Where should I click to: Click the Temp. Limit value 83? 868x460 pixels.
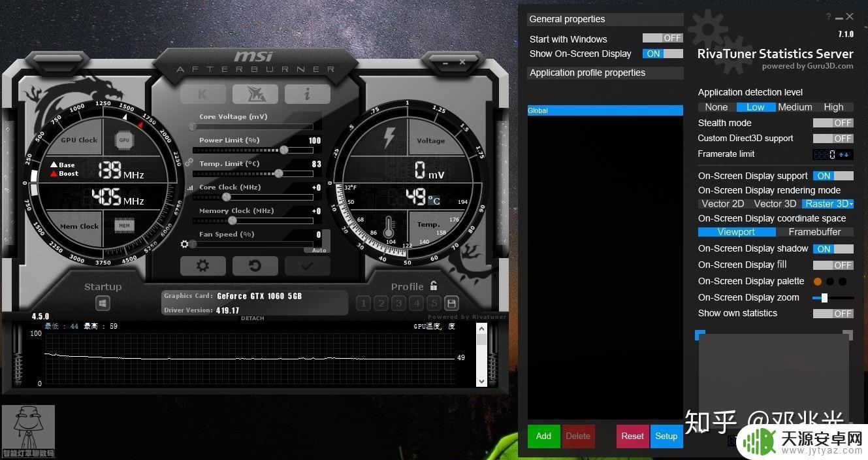tap(317, 164)
